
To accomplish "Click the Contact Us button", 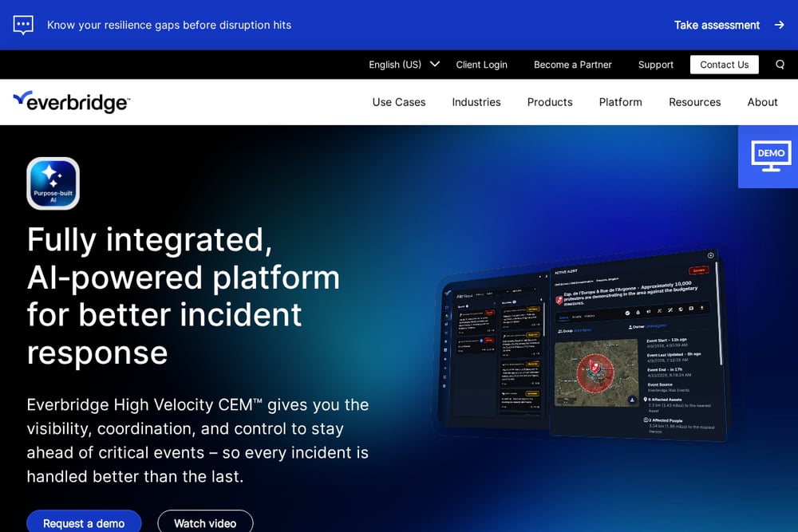I will tap(725, 65).
